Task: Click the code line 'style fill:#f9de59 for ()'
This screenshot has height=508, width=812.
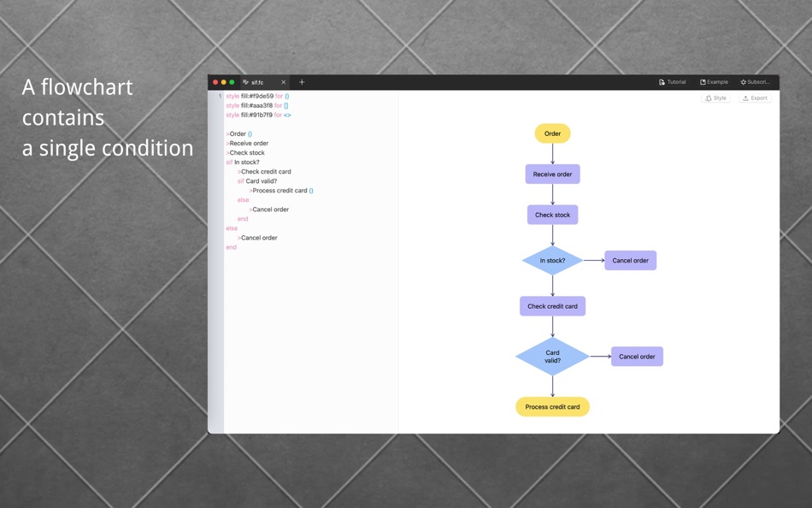Action: click(x=257, y=96)
